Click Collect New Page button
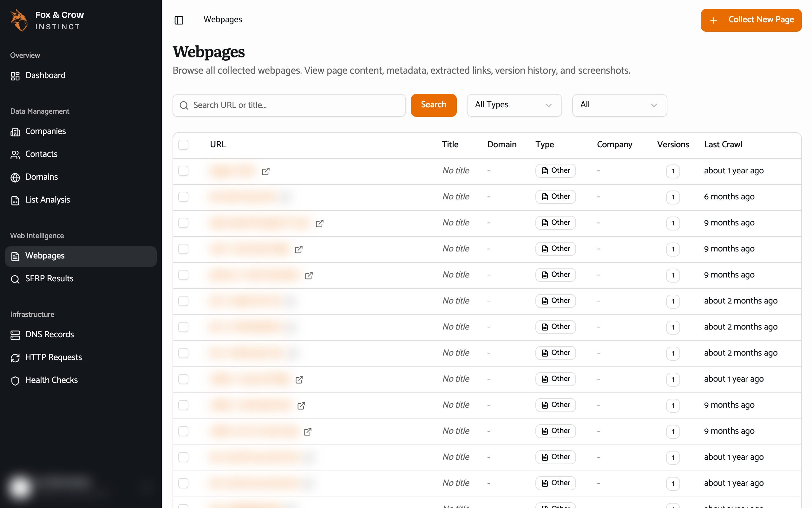812x508 pixels. (x=751, y=20)
